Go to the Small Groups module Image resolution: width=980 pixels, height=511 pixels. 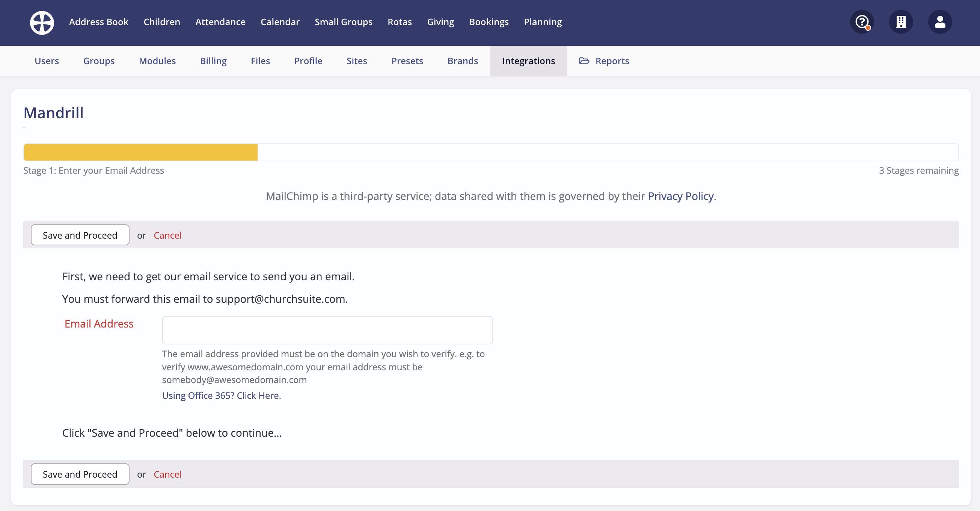click(x=343, y=22)
